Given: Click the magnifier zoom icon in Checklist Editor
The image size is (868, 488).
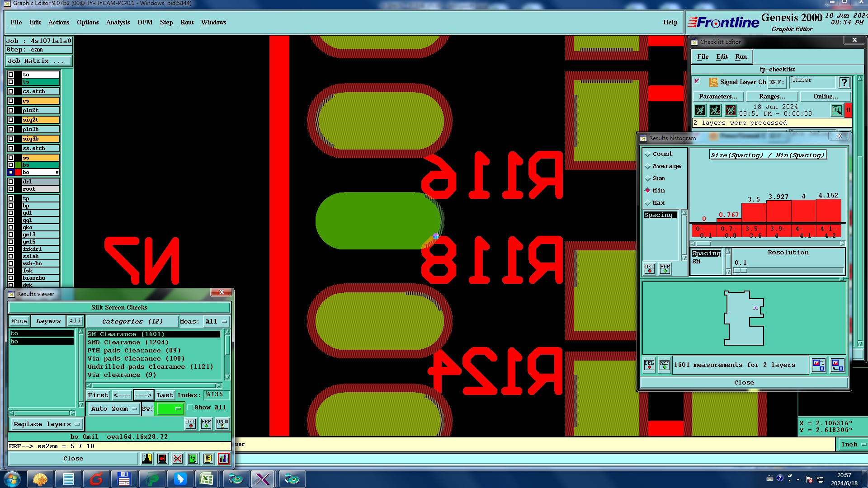Looking at the screenshot, I should coord(836,110).
